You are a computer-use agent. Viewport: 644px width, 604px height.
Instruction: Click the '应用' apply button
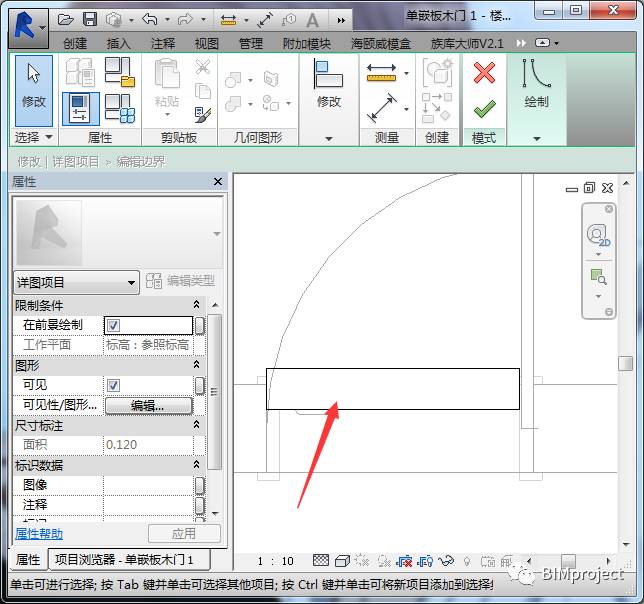click(184, 533)
